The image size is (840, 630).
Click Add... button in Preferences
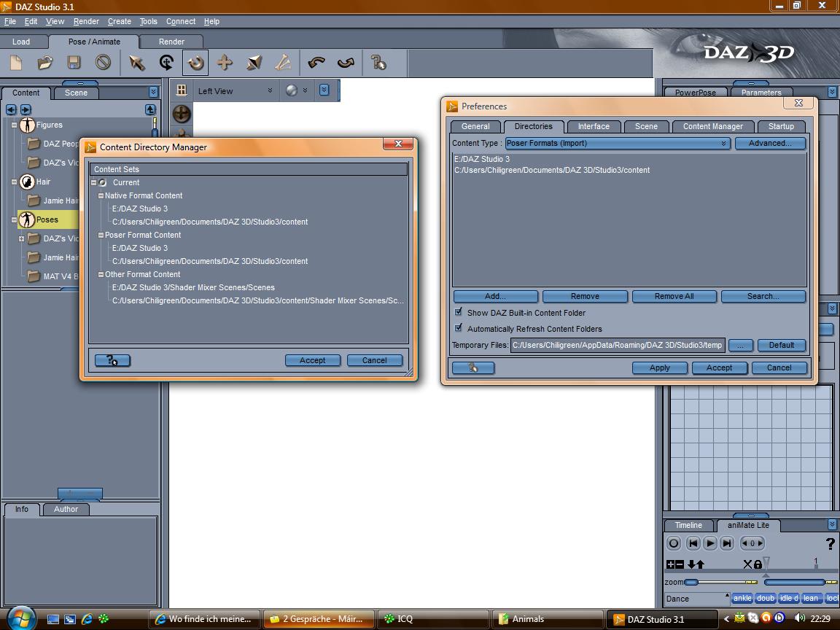click(495, 296)
